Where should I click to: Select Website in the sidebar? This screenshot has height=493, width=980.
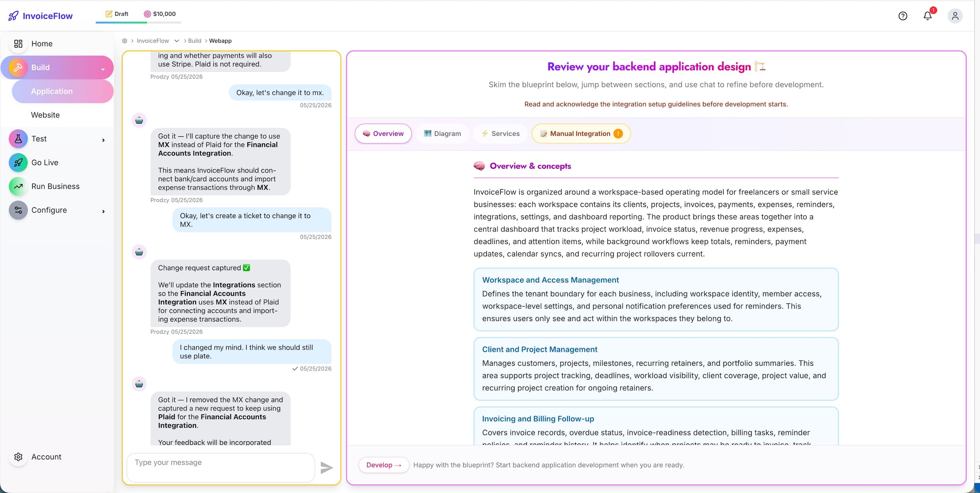pos(45,115)
